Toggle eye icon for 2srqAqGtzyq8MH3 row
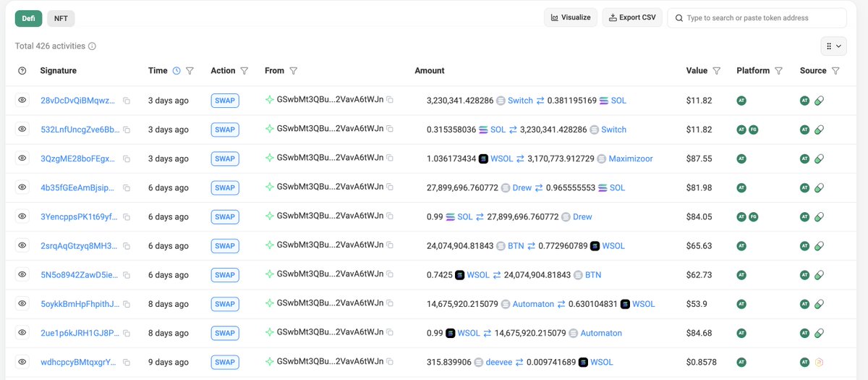The height and width of the screenshot is (380, 868). point(22,245)
